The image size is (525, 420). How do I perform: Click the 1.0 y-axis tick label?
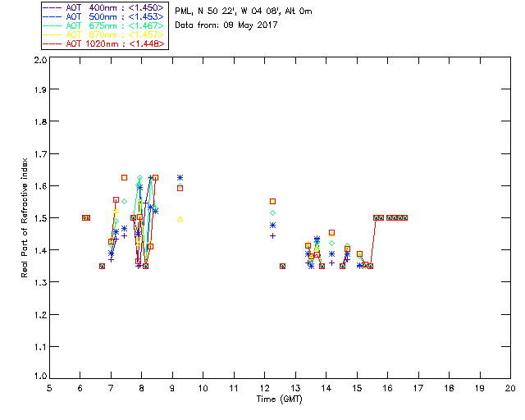[x=40, y=376]
